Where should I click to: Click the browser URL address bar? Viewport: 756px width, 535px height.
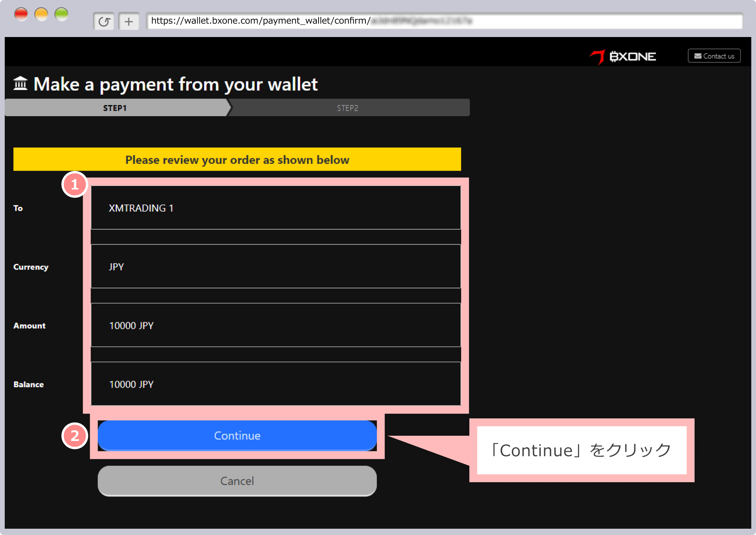pyautogui.click(x=444, y=21)
